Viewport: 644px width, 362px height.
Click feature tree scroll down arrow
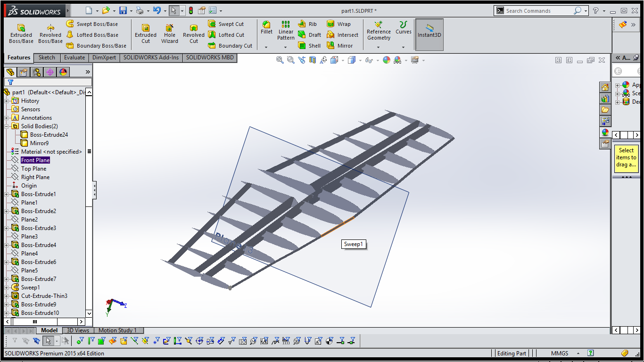89,313
